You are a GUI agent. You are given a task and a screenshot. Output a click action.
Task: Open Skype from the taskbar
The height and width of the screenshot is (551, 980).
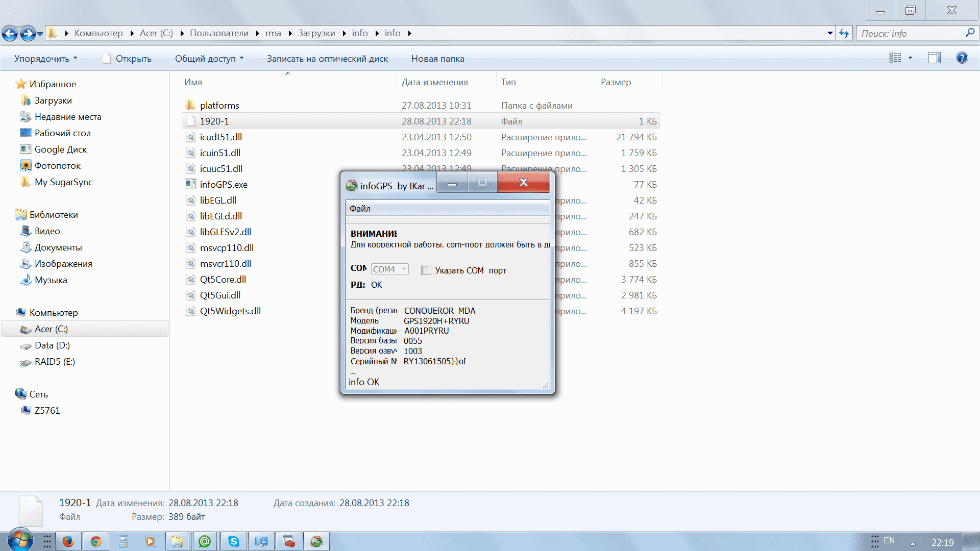[234, 541]
